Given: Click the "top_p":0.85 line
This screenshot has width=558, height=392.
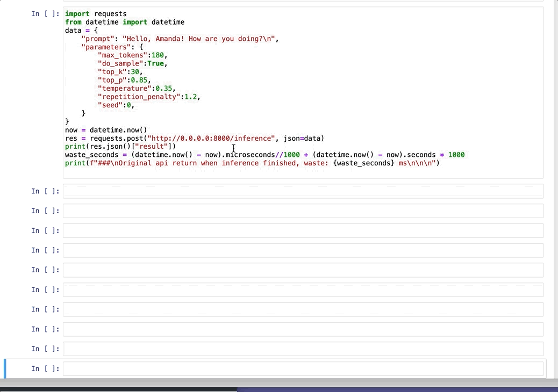Looking at the screenshot, I should (124, 81).
